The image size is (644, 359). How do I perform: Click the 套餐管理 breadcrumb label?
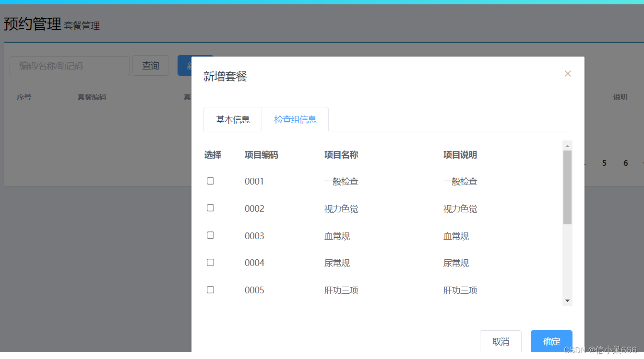(x=82, y=26)
